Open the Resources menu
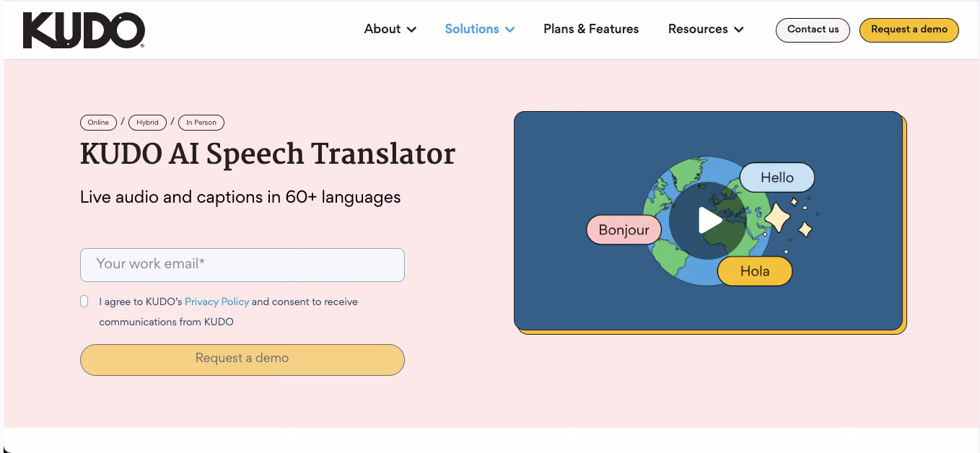 pos(706,29)
